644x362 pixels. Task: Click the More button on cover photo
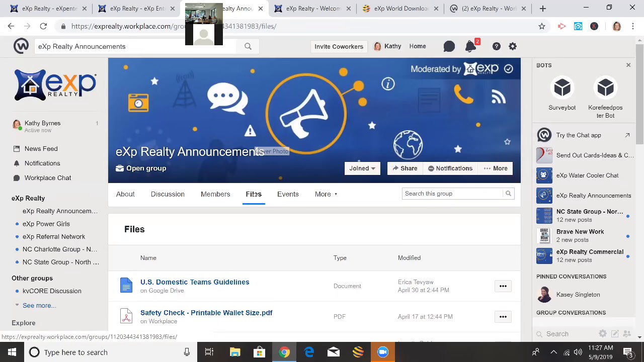click(x=496, y=168)
